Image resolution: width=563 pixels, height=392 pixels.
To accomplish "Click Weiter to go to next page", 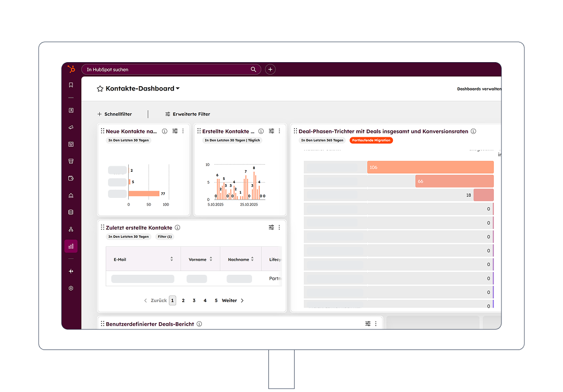I will pos(232,300).
